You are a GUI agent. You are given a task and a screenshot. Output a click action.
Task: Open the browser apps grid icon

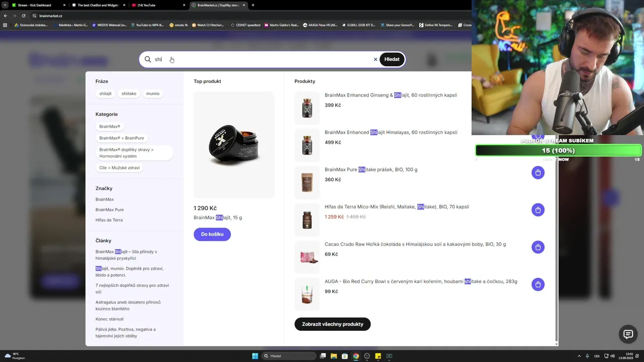(6, 25)
